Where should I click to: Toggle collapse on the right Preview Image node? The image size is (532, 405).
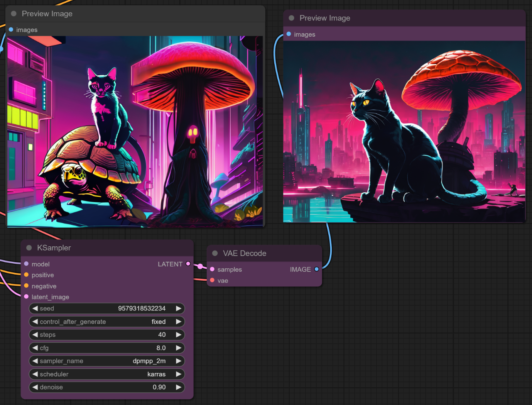[x=292, y=18]
